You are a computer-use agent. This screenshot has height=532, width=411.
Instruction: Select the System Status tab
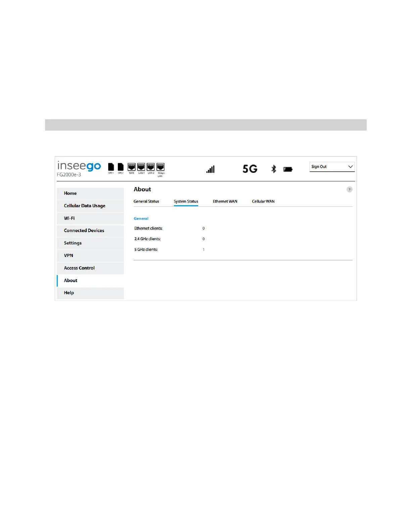186,202
